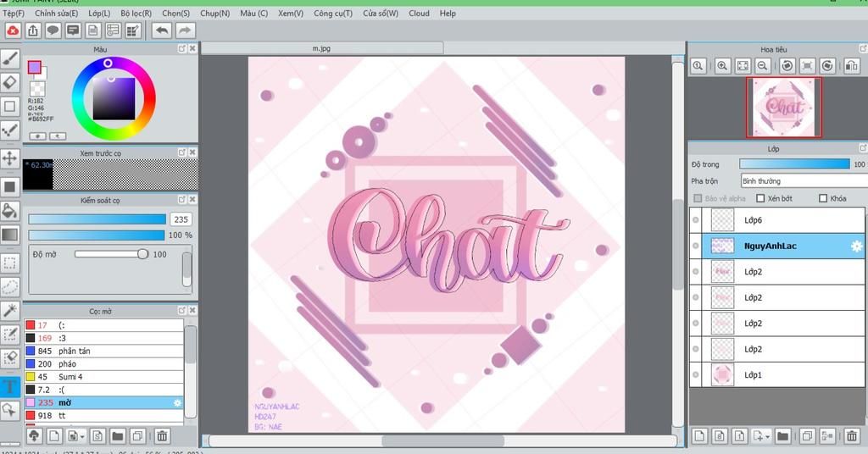Viewport: 868px width, 454px height.
Task: Open settings gear for mờ brush
Action: [x=177, y=403]
